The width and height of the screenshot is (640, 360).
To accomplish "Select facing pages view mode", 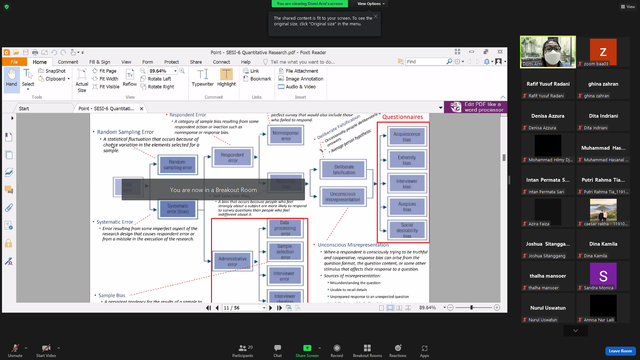I will pos(399,308).
